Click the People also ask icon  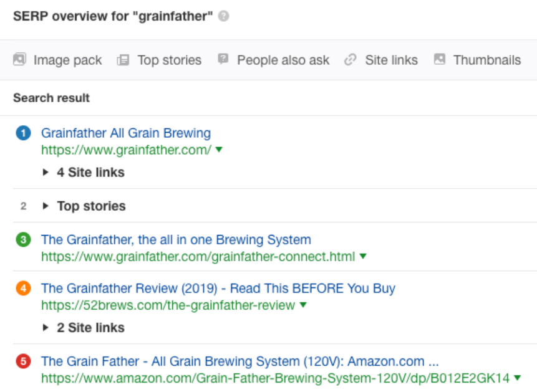(x=223, y=59)
